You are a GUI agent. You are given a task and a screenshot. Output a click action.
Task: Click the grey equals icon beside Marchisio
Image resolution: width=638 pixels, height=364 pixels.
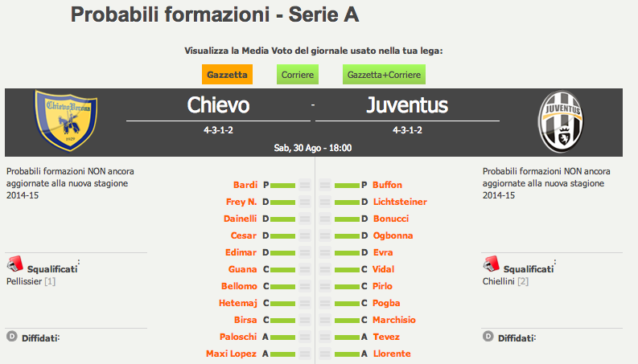point(325,320)
